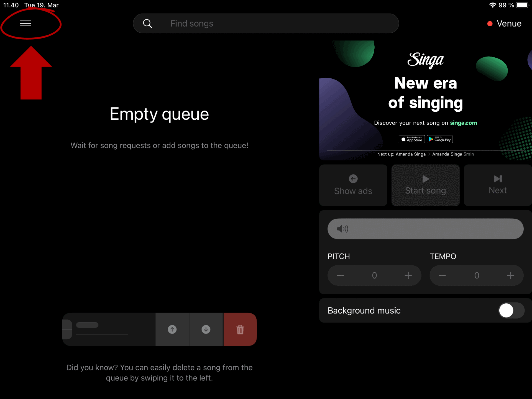Decrease pitch with minus button
Image resolution: width=532 pixels, height=399 pixels.
coord(341,275)
